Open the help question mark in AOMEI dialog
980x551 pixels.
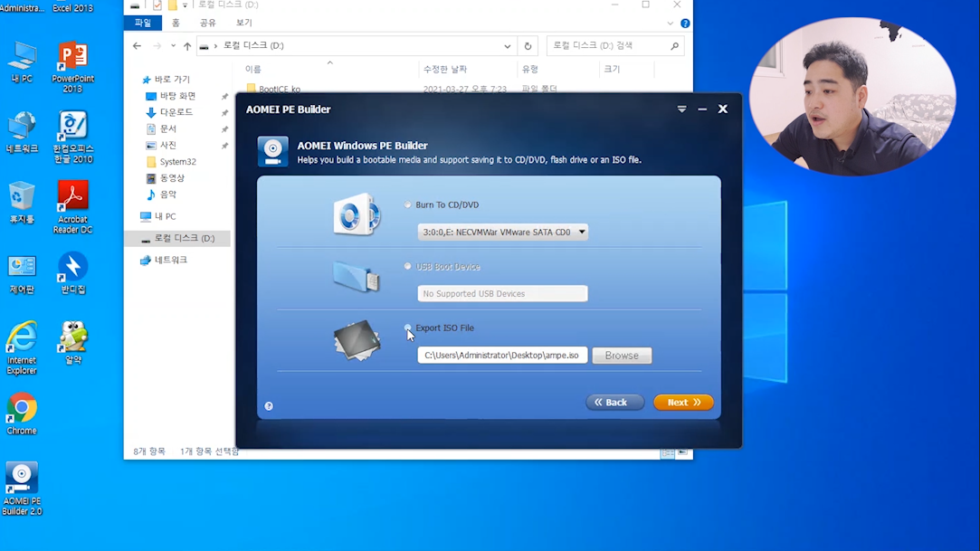point(269,406)
